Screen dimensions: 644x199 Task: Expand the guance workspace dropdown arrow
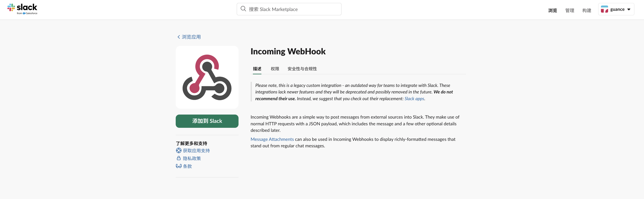coord(629,9)
